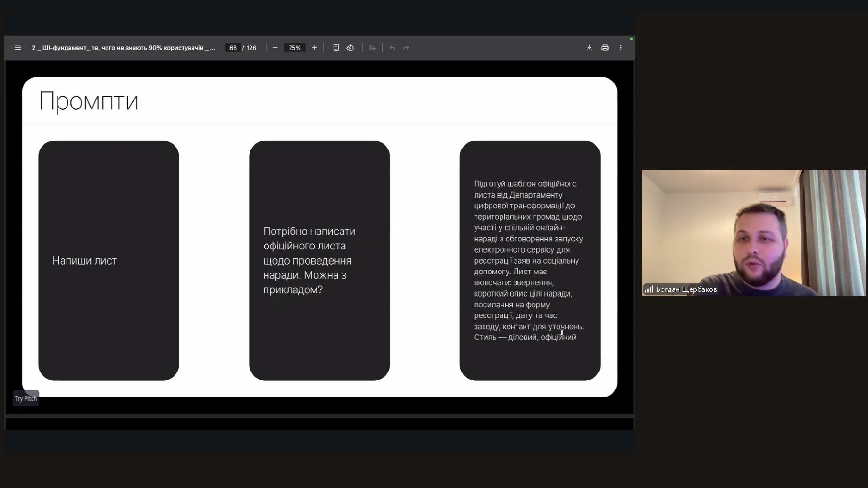Screen dimensions: 868x488
Task: Click the page number field showing 66
Action: click(233, 48)
